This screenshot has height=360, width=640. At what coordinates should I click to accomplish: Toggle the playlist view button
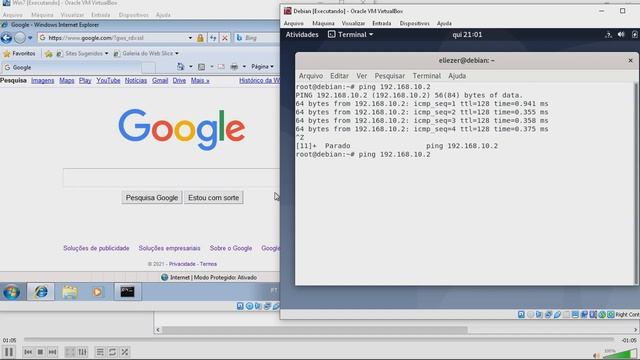pos(100,352)
